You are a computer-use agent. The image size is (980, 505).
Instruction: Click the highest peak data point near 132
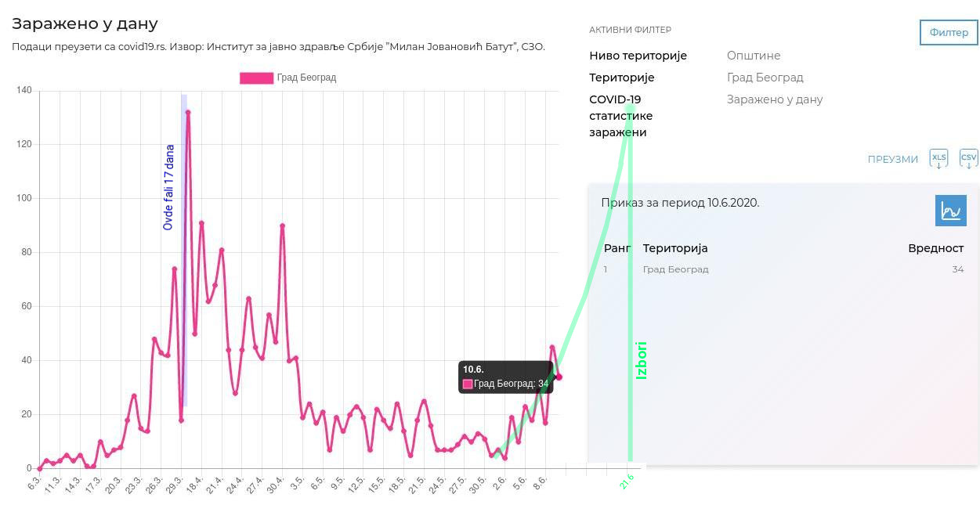(x=188, y=113)
